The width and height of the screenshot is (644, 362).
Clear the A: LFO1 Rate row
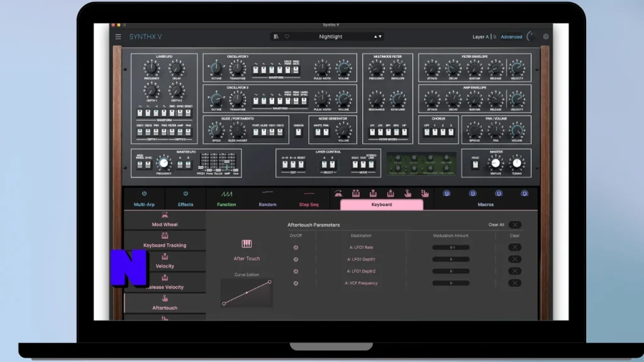point(514,247)
